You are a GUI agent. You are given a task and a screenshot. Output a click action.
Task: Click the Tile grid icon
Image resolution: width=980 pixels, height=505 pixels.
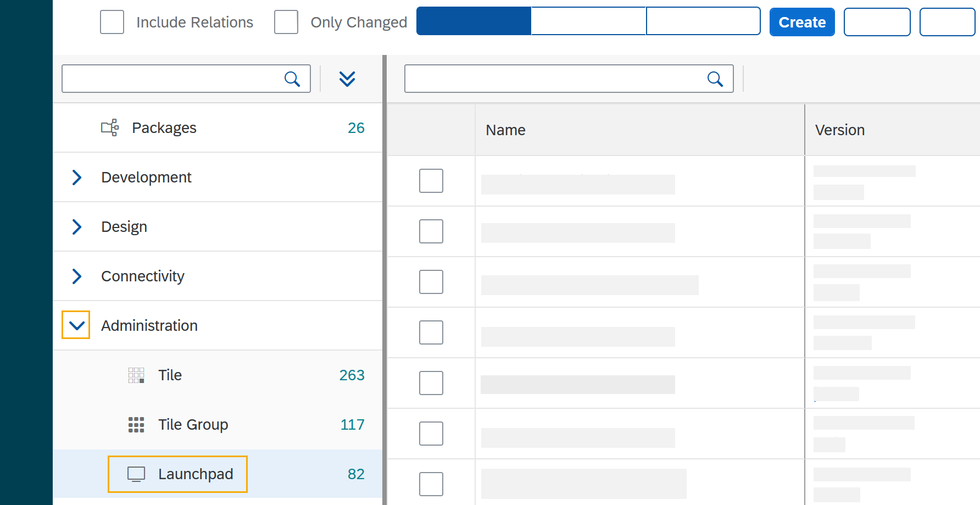(136, 375)
